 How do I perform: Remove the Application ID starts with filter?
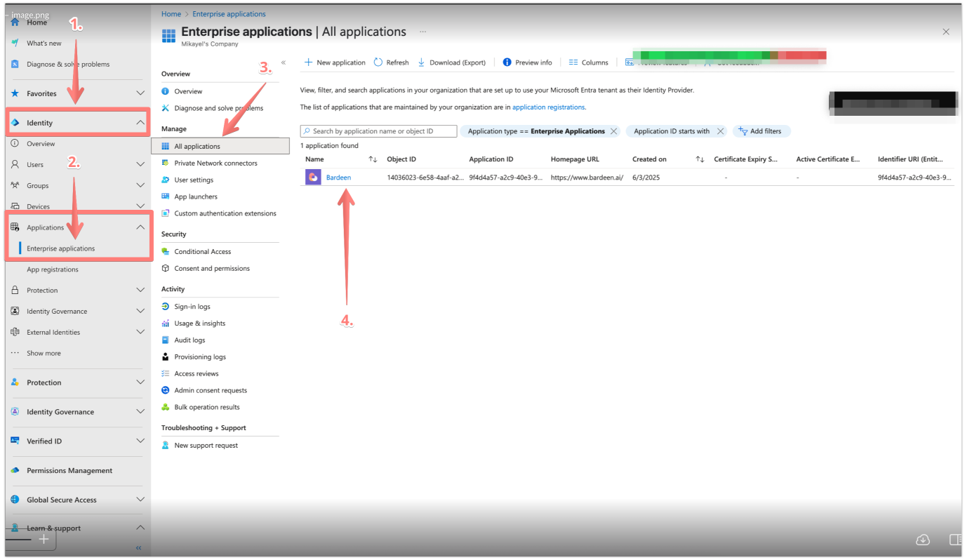720,131
